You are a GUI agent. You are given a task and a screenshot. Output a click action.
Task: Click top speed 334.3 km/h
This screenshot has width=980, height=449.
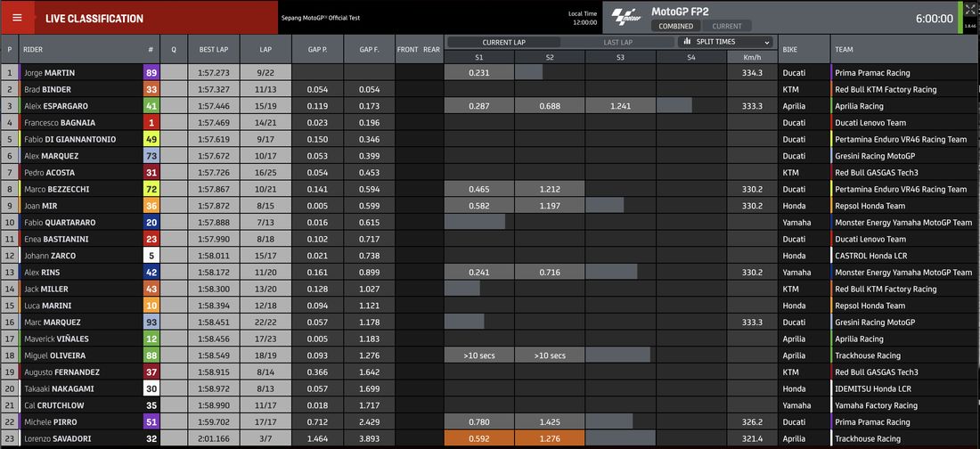point(752,73)
